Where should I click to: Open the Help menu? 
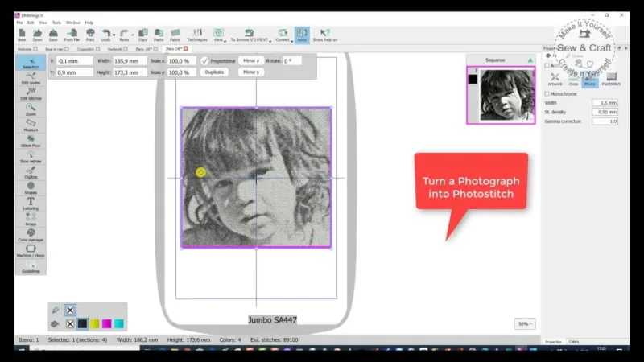pyautogui.click(x=89, y=23)
